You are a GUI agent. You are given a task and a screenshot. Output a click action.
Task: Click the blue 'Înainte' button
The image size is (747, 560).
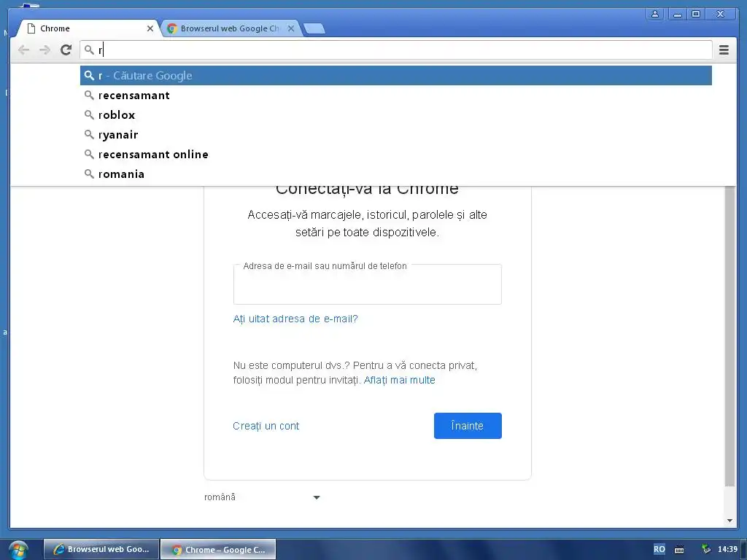(468, 426)
